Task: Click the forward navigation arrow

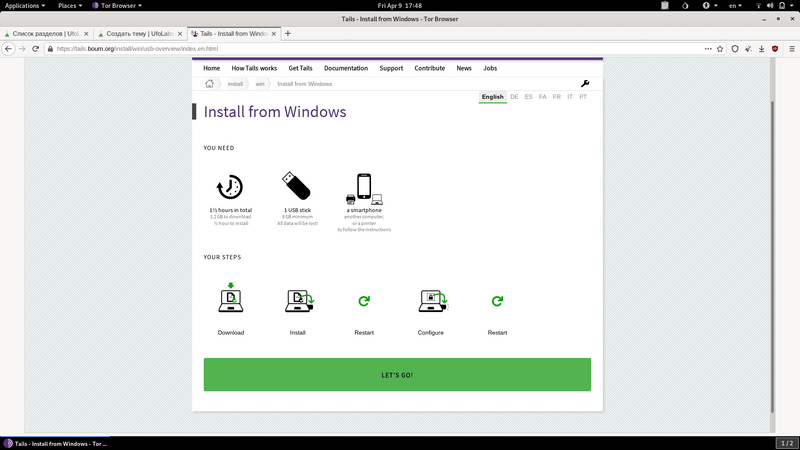Action: pyautogui.click(x=22, y=48)
